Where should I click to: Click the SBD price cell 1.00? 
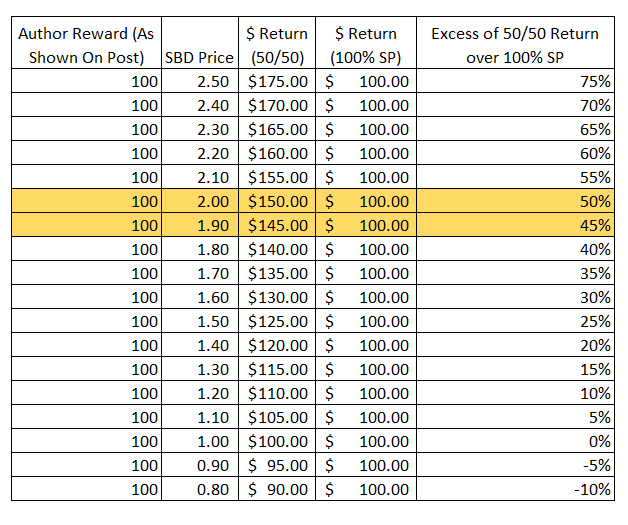(200, 442)
